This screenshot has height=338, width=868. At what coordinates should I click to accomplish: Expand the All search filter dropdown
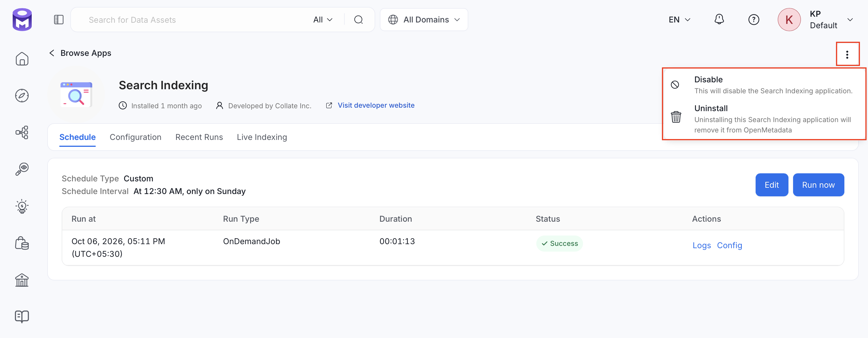click(323, 20)
